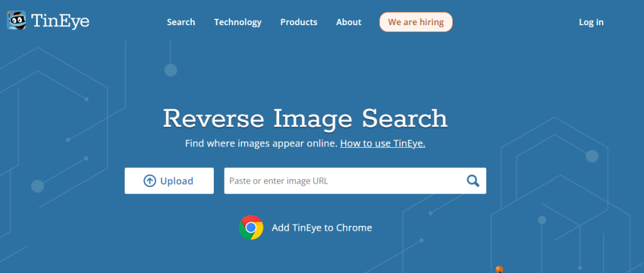Screen dimensions: 644x273
Task: Click the TinEye wordmark in the header
Action: (60, 21)
